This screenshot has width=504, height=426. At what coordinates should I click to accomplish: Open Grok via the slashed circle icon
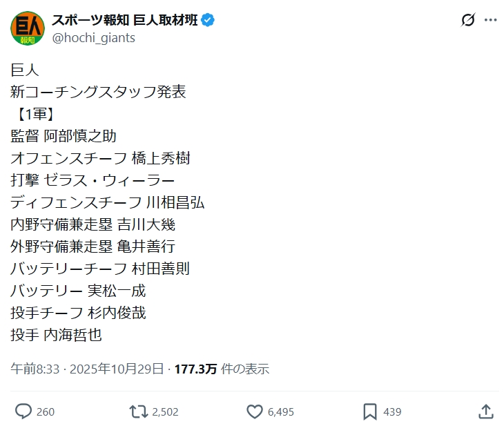click(x=468, y=20)
